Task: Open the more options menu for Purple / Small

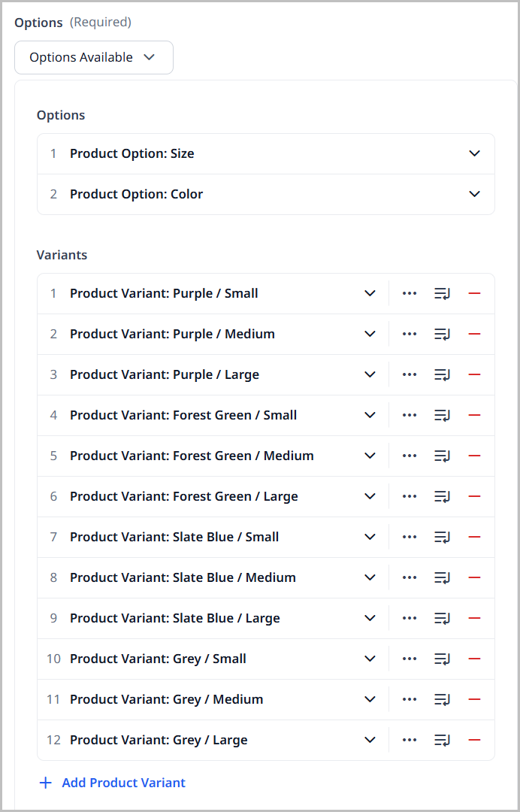Action: [x=410, y=293]
